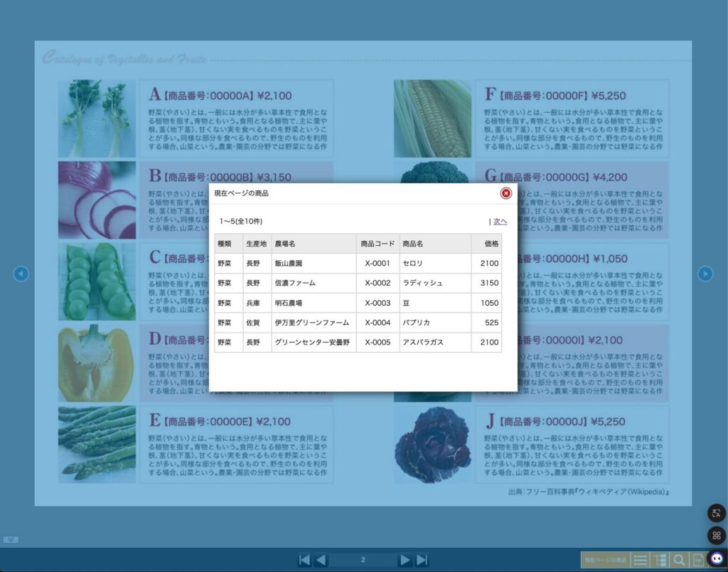
Task: Go to the previous page from the bottom toolbar
Action: click(x=321, y=560)
